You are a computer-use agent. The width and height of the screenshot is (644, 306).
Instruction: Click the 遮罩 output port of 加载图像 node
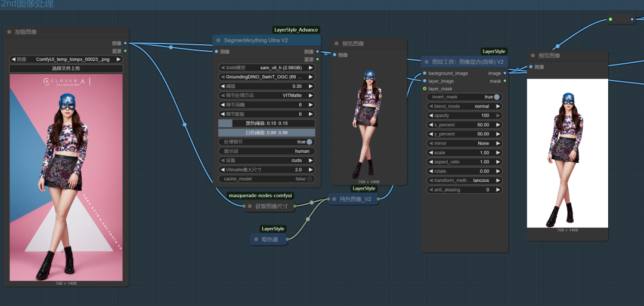[x=125, y=51]
